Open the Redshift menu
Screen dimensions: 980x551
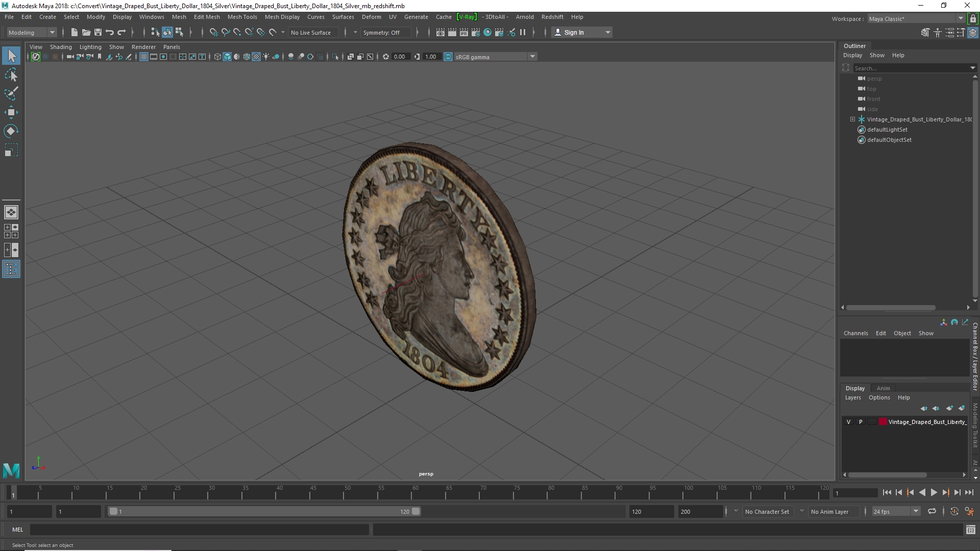coord(552,17)
